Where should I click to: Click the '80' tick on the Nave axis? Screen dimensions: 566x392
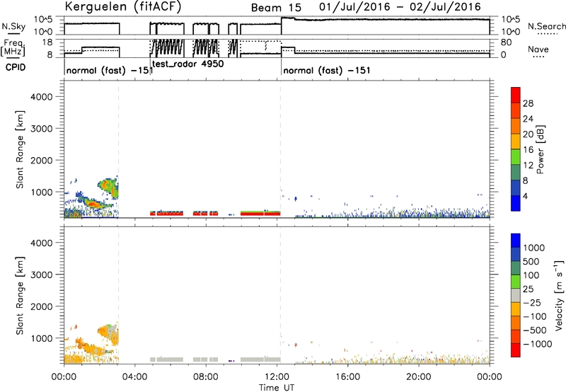(x=506, y=42)
